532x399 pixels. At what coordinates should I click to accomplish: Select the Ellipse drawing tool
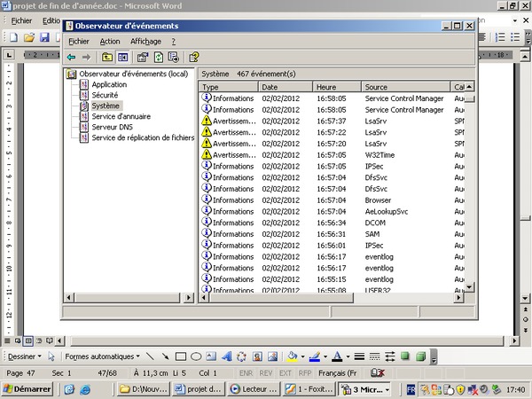(x=197, y=356)
